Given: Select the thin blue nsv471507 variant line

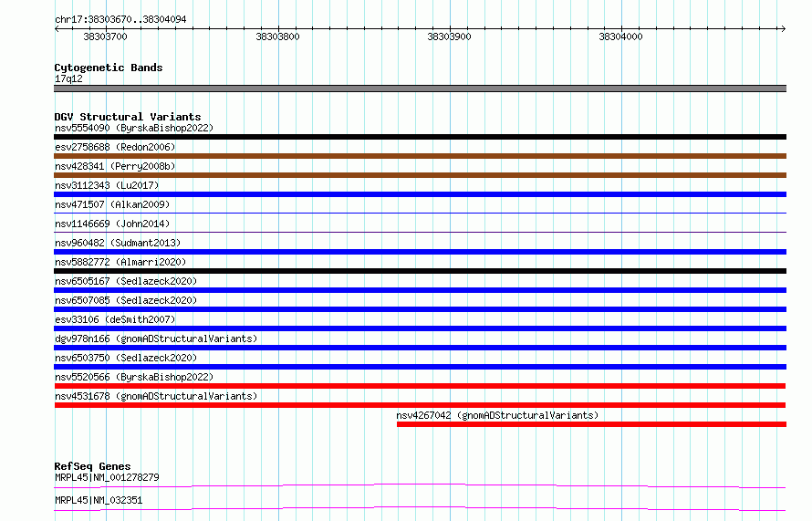Looking at the screenshot, I should tap(420, 213).
